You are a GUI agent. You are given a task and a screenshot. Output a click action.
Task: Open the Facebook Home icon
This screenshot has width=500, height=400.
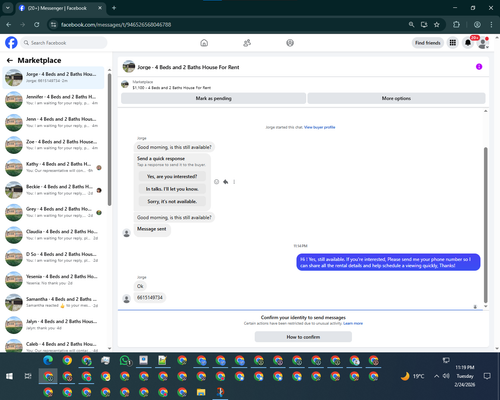tap(204, 43)
